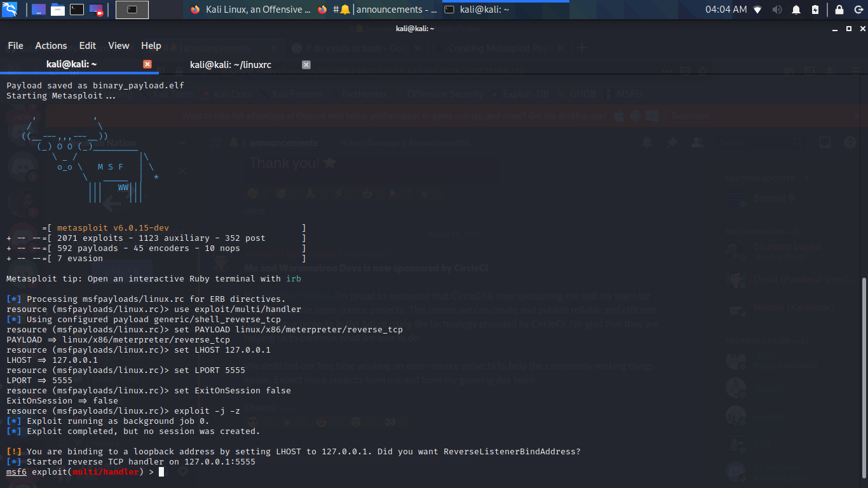Screen dimensions: 868x488
Task: Close the ~/linuxrc tab with gray X
Action: [x=306, y=64]
